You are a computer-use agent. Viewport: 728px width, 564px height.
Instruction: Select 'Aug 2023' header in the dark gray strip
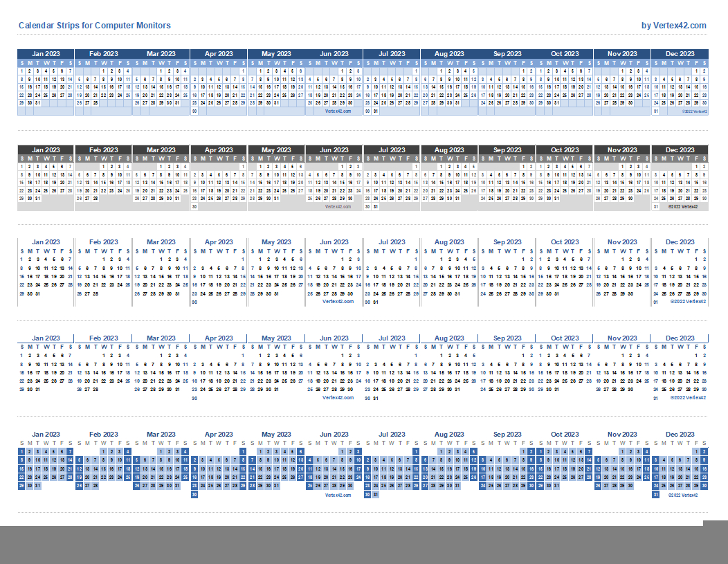click(449, 150)
